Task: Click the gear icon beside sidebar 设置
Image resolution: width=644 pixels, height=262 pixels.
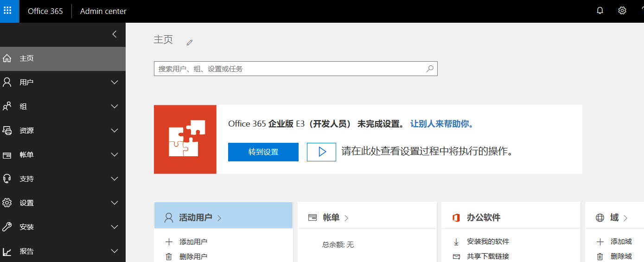Action: 7,203
